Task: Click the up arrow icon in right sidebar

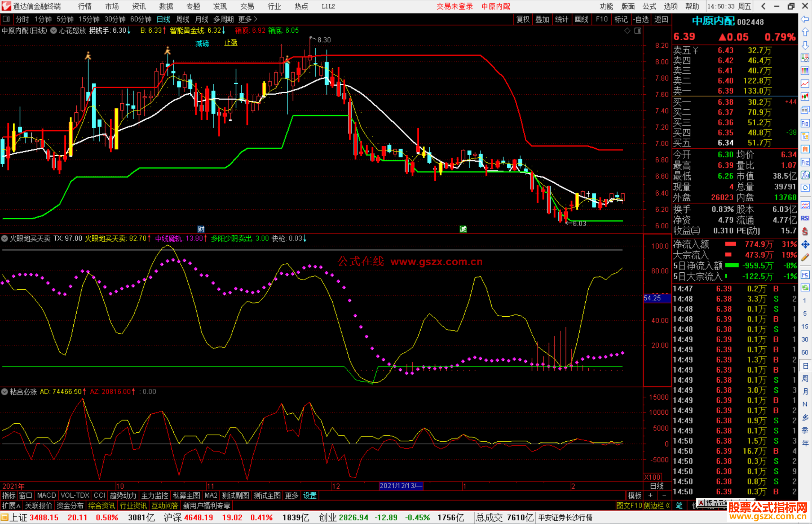Action: [805, 32]
